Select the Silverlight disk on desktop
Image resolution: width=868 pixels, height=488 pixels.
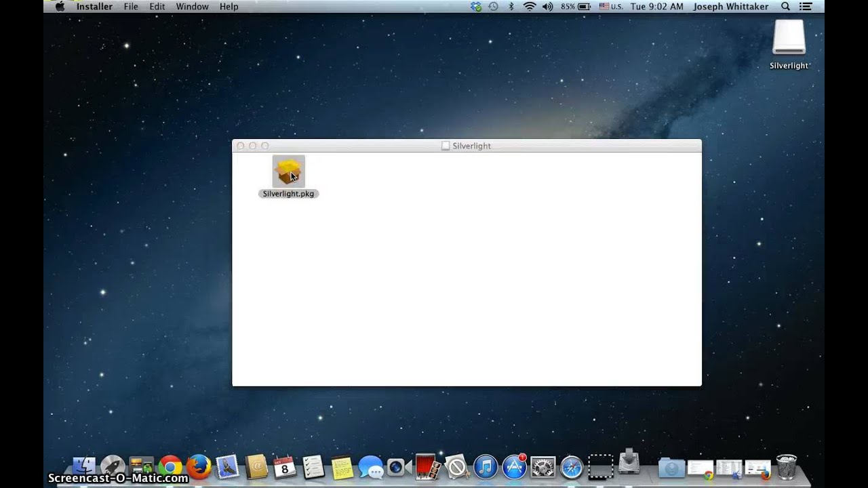789,38
